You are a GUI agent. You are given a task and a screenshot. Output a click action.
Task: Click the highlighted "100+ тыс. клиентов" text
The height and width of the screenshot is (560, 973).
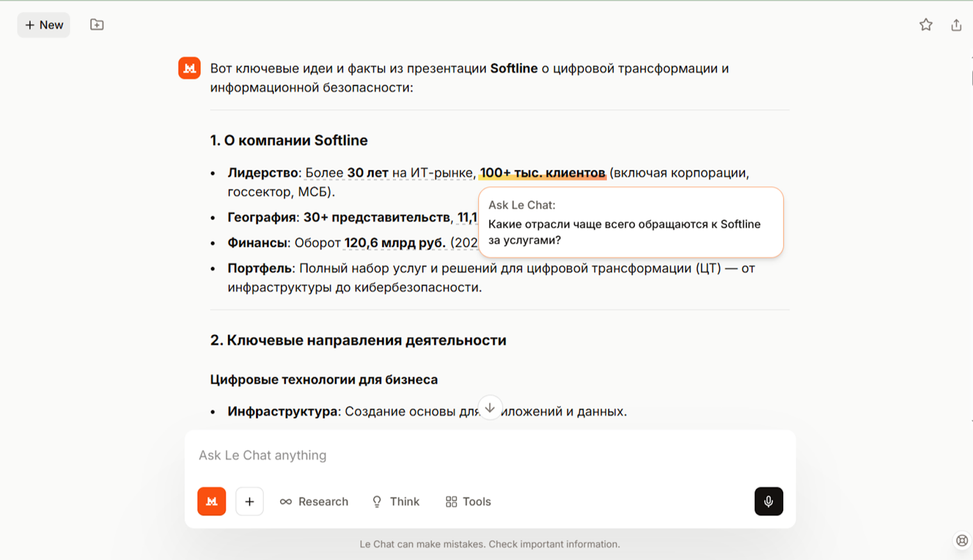(542, 173)
